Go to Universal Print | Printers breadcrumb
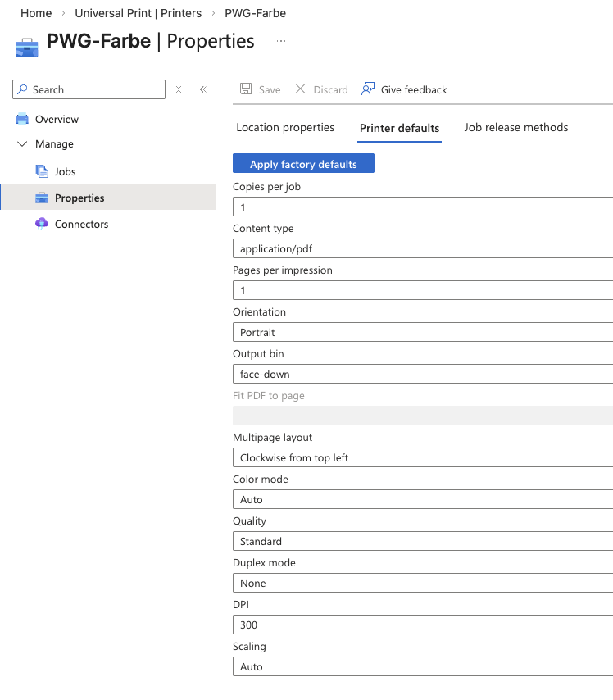The image size is (613, 700). tap(138, 13)
